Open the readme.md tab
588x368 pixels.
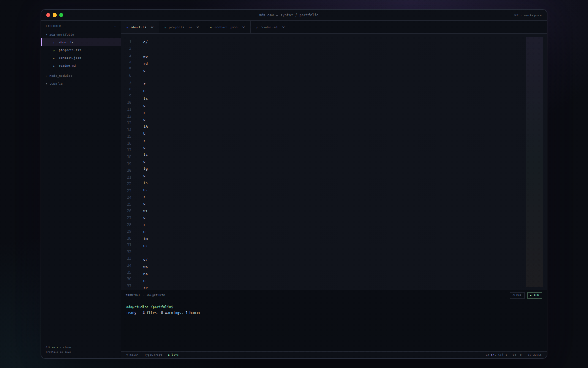click(x=270, y=27)
